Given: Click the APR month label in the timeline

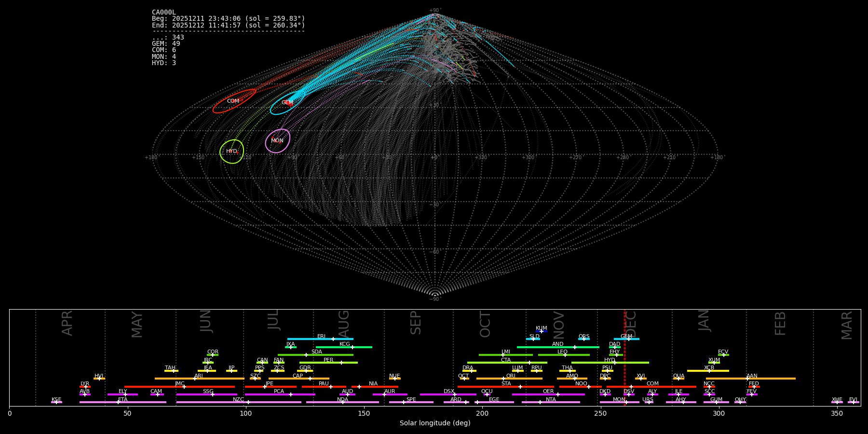Looking at the screenshot, I should [67, 323].
